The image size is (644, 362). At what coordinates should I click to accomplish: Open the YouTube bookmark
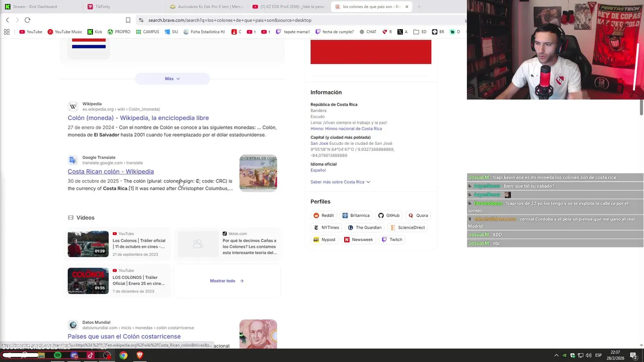pos(31,32)
